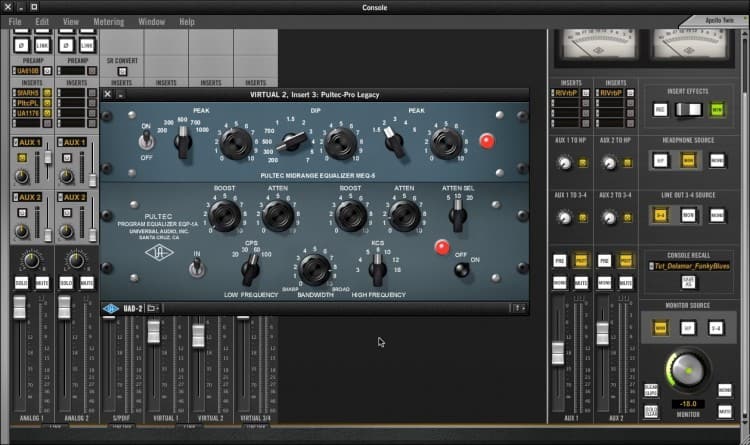Flip the EQP-1A OFF/ON power knob

click(x=461, y=270)
